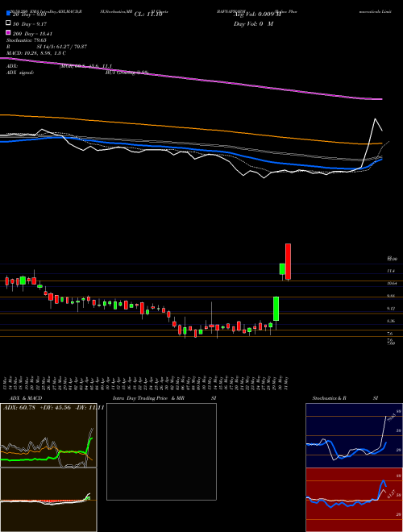
Task: Click the '7.6' price axis label
Action: (390, 334)
